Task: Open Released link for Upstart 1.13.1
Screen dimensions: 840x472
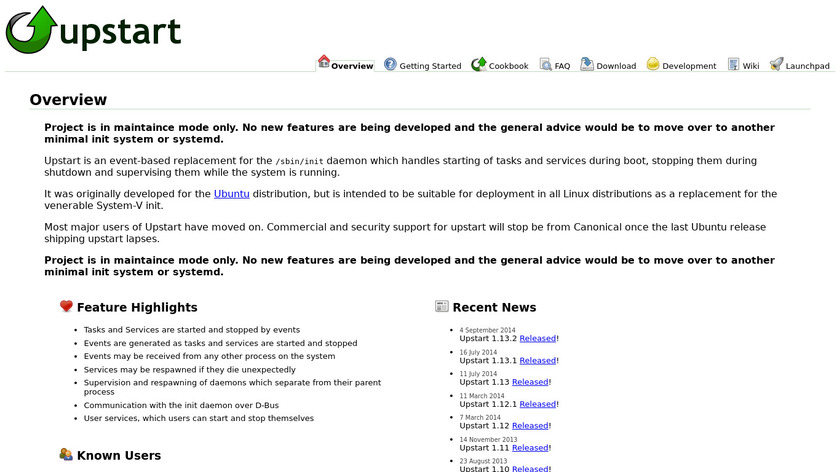Action: pyautogui.click(x=537, y=361)
